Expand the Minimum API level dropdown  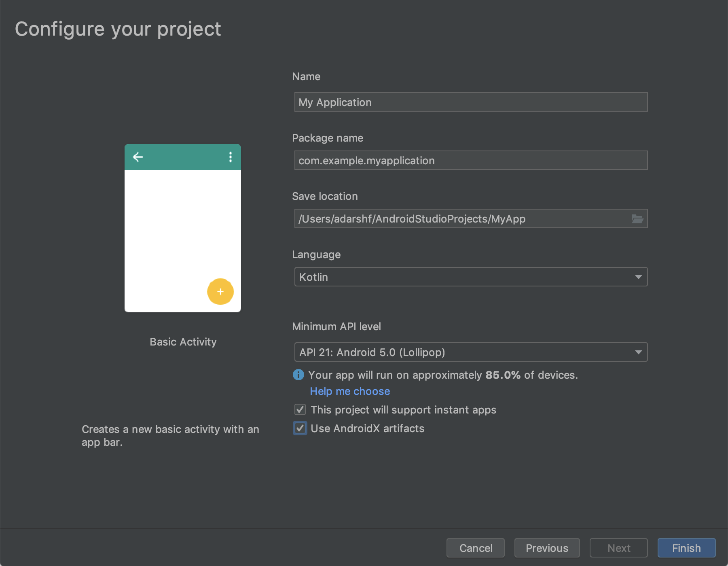471,352
